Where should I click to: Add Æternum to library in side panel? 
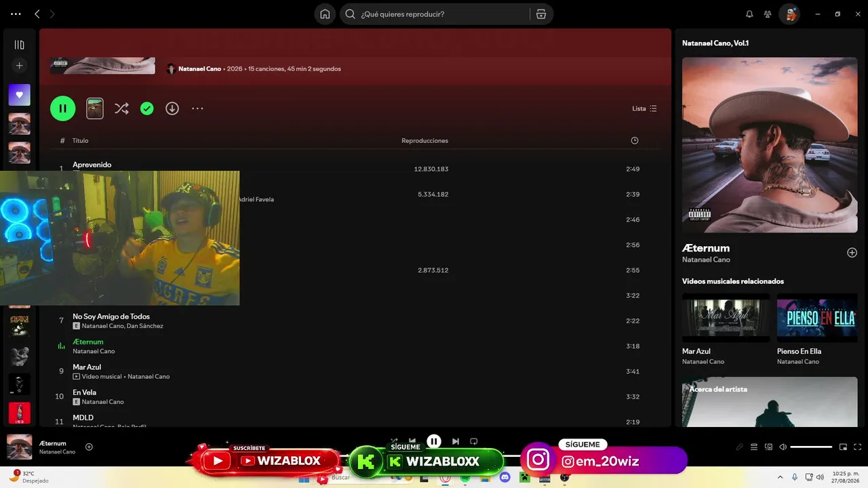[852, 253]
